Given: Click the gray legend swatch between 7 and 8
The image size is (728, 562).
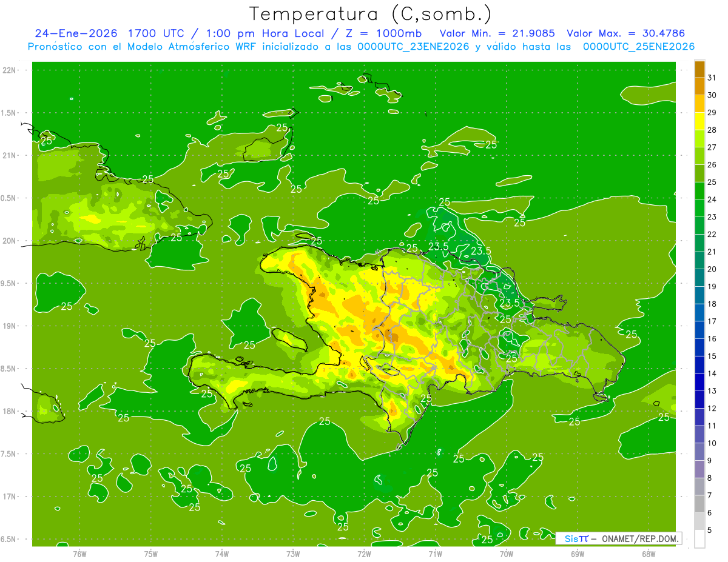Looking at the screenshot, I should pyautogui.click(x=699, y=487).
